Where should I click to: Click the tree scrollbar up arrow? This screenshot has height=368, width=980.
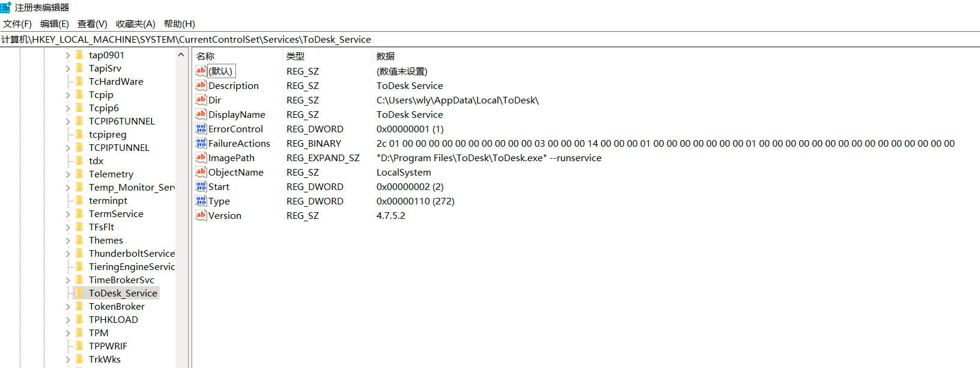(x=181, y=55)
